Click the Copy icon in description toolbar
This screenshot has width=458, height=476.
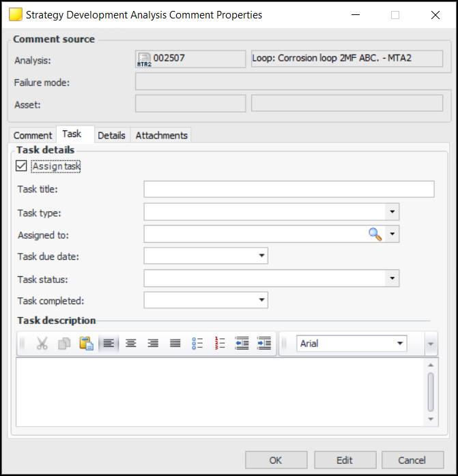[x=64, y=344]
